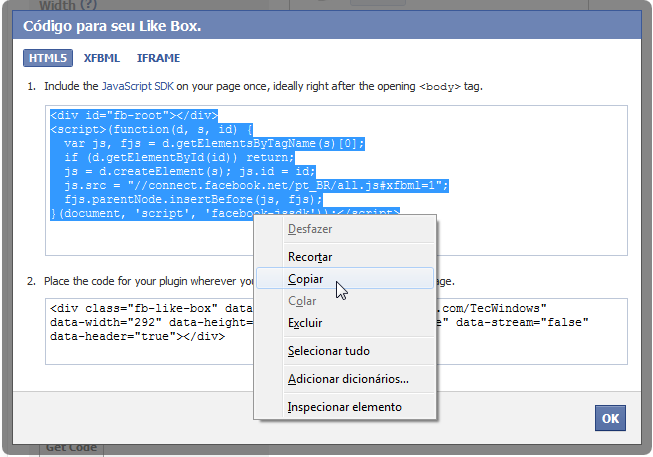This screenshot has height=457, width=653.
Task: Select Recortar in the context menu
Action: 309,257
